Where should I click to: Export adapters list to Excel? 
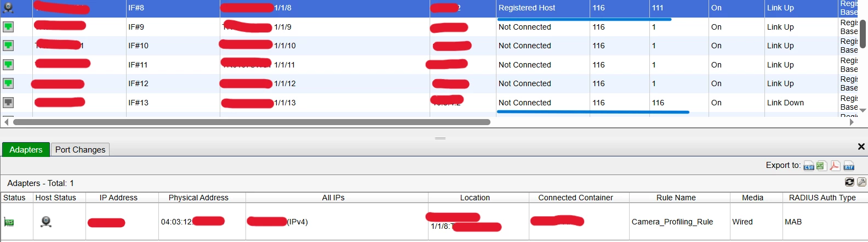(x=821, y=166)
